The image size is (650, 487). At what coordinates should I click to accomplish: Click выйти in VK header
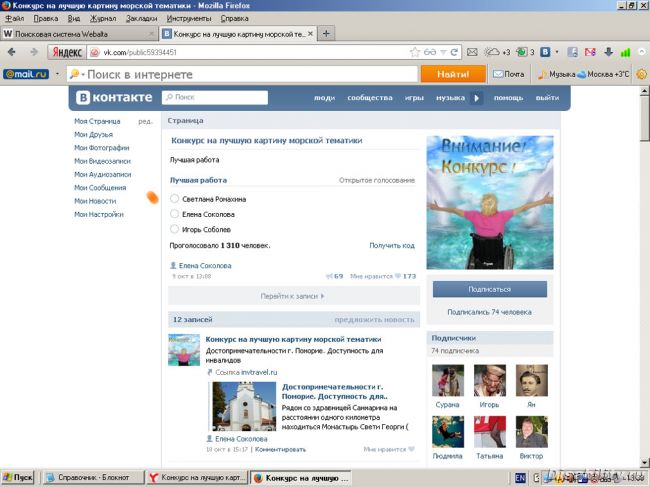pyautogui.click(x=547, y=98)
